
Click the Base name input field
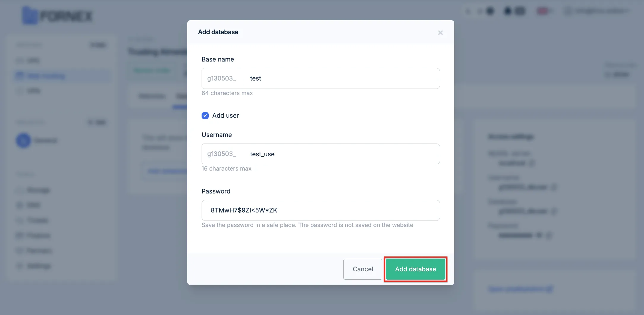click(x=340, y=78)
